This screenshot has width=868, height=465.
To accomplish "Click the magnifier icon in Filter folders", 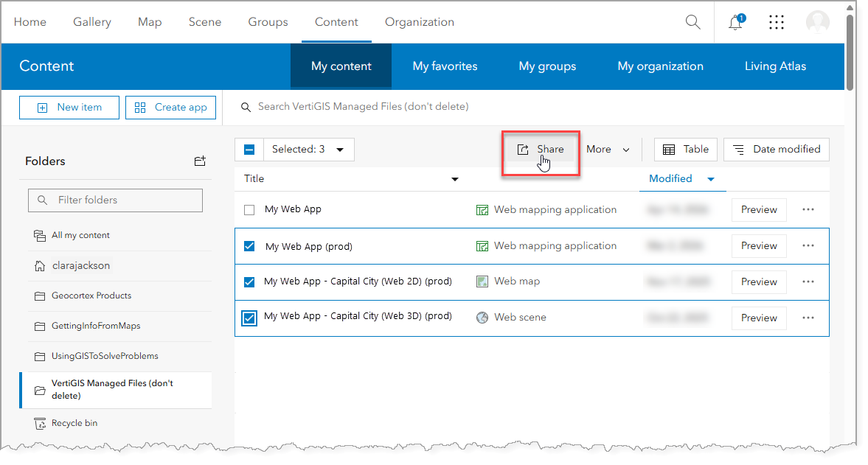I will (42, 200).
